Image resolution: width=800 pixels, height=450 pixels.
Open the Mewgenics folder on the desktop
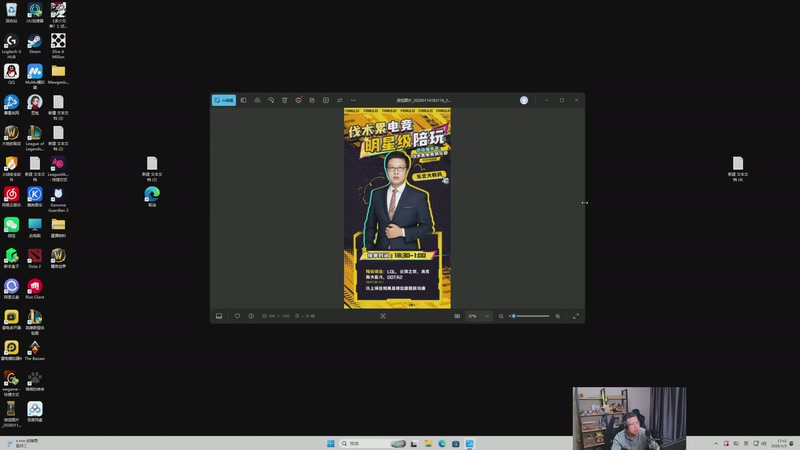[58, 74]
